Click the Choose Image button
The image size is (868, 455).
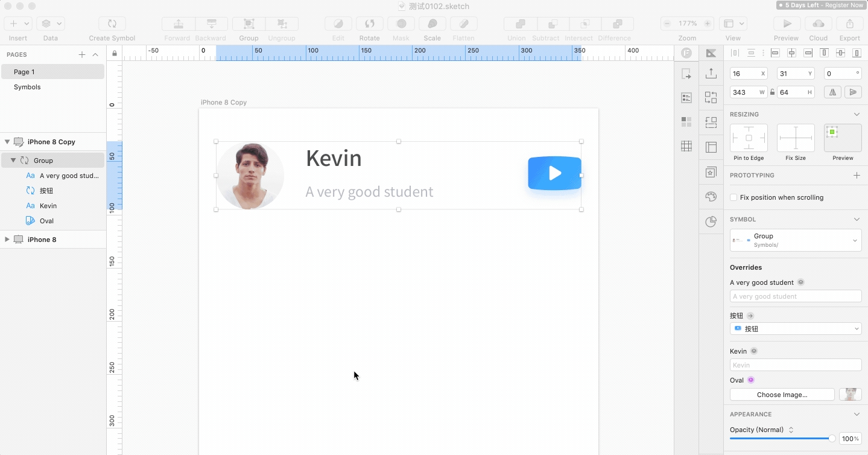[x=782, y=395]
